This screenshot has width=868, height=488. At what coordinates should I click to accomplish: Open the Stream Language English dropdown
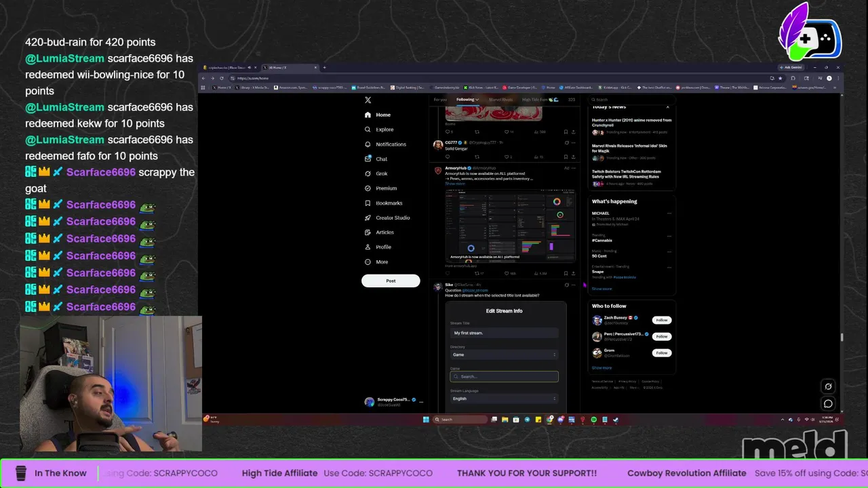504,399
